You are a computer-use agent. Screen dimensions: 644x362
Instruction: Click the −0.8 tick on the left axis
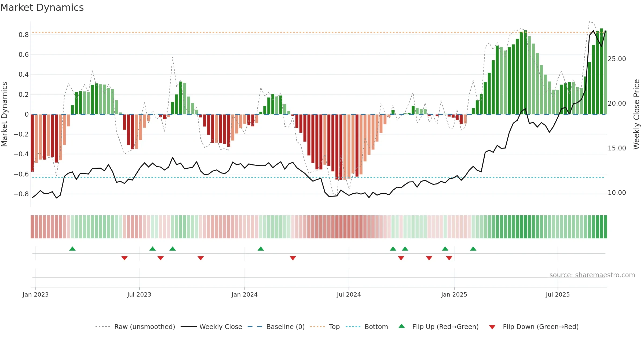(21, 194)
